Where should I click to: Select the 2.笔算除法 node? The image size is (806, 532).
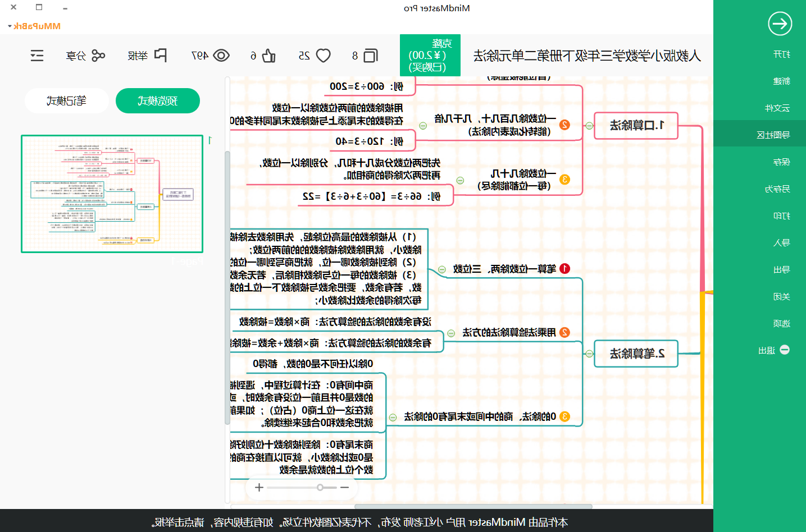pyautogui.click(x=636, y=354)
